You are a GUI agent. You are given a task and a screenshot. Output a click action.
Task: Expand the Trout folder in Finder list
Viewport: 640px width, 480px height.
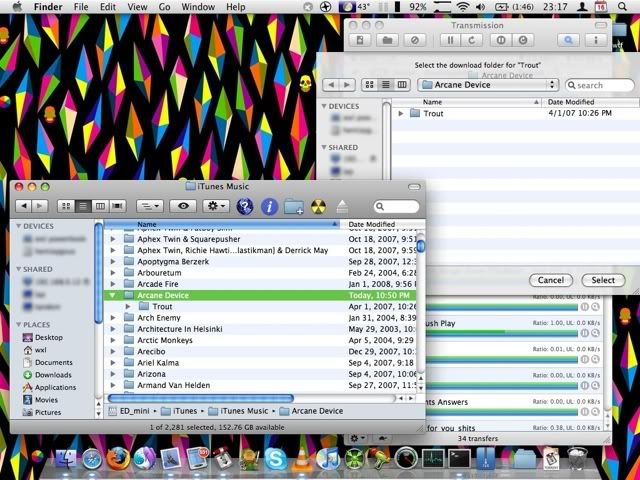coord(128,307)
